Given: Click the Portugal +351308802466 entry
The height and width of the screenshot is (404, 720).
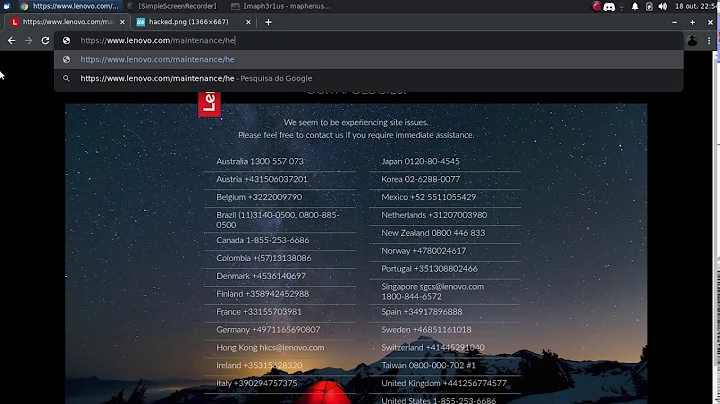Looking at the screenshot, I should [x=429, y=269].
